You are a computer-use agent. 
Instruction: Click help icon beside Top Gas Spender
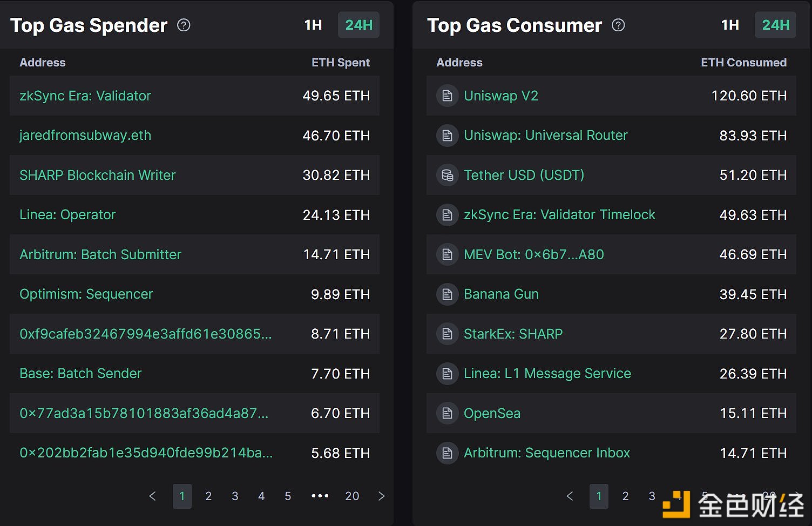pyautogui.click(x=184, y=25)
